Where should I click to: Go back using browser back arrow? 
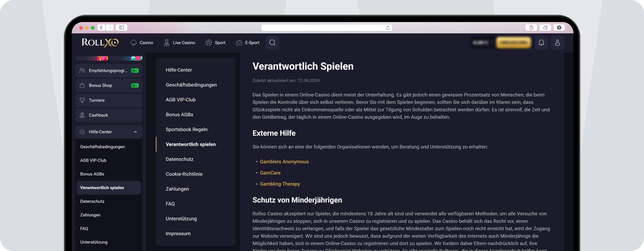pyautogui.click(x=101, y=28)
